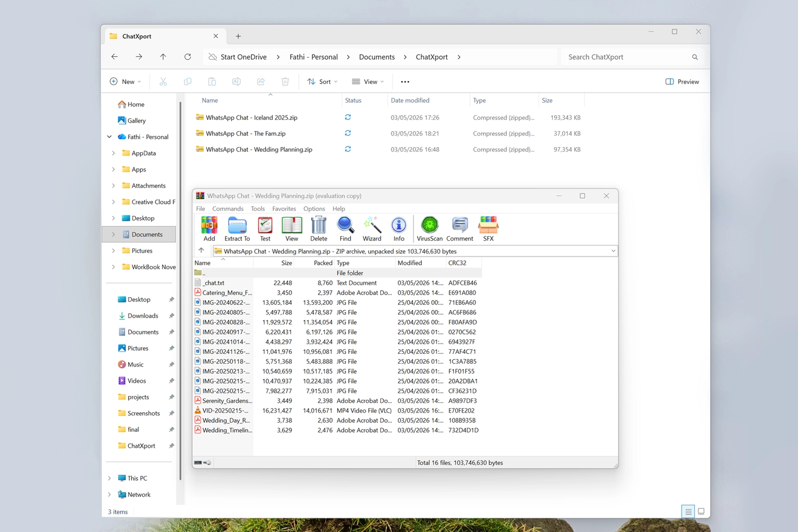Open WinRAR Help menu
Viewport: 798px width, 532px height.
[339, 208]
